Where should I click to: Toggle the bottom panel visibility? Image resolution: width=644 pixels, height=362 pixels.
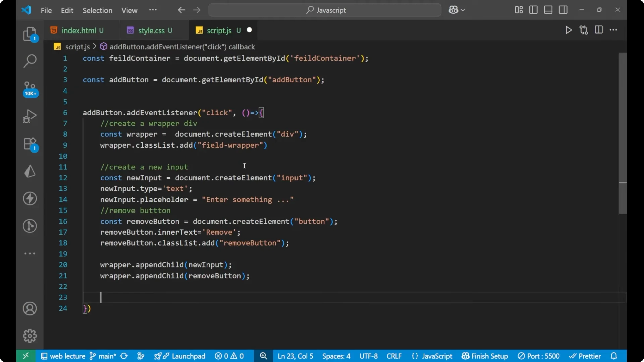tap(548, 10)
